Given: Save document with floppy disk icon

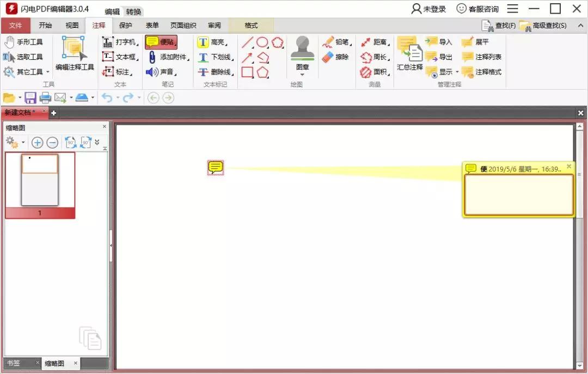Looking at the screenshot, I should point(30,98).
